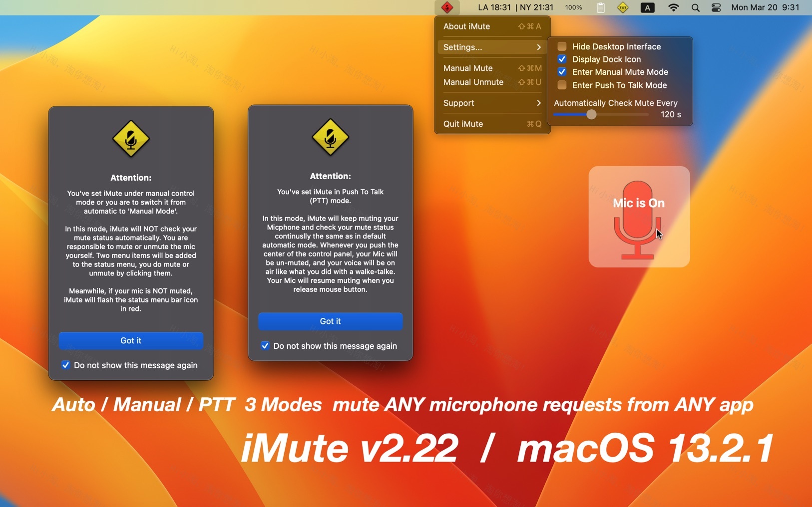This screenshot has width=812, height=507.
Task: Open Control Center from the menu bar
Action: 716,7
